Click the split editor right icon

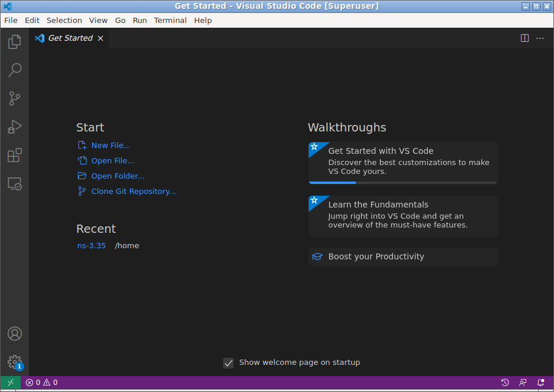tap(525, 38)
